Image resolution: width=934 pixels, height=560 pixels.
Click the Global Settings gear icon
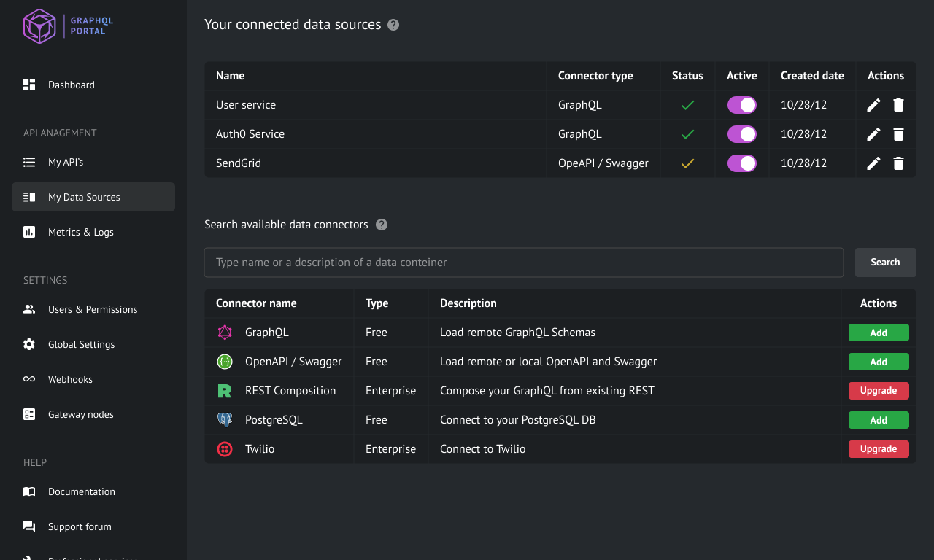tap(29, 344)
